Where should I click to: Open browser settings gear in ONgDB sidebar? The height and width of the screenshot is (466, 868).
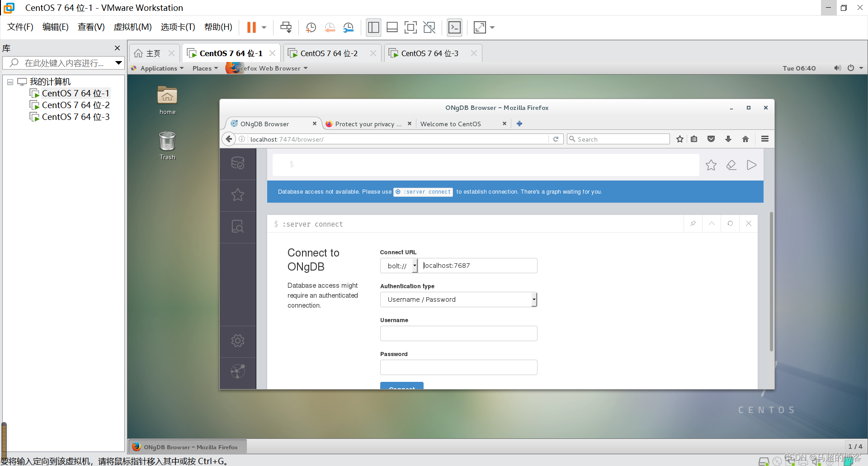click(238, 341)
